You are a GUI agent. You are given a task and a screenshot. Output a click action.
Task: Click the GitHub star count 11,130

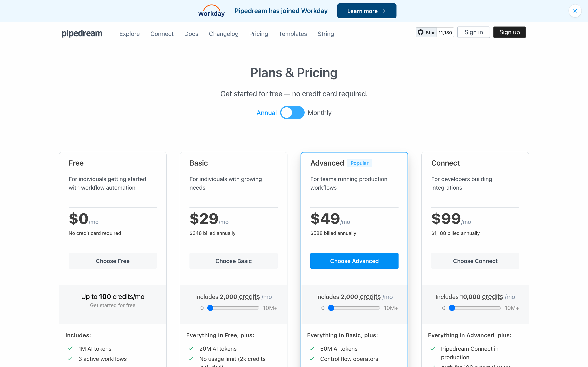[x=445, y=32]
